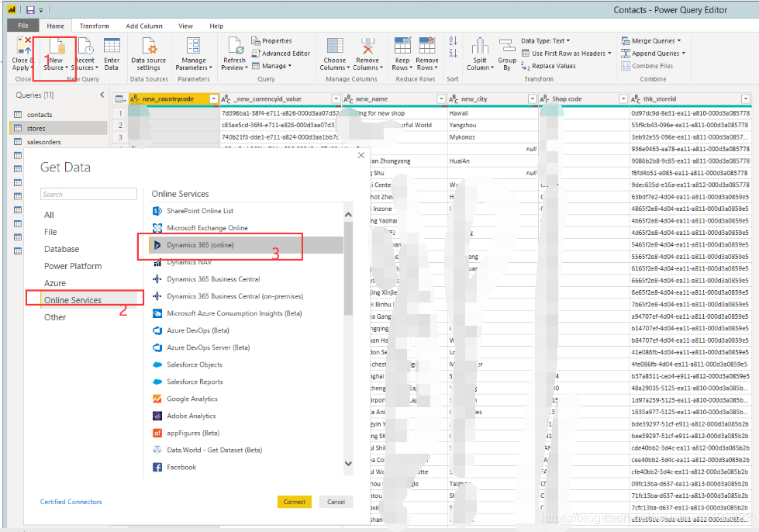Open Recent Sources list
The width and height of the screenshot is (759, 532).
[x=86, y=54]
